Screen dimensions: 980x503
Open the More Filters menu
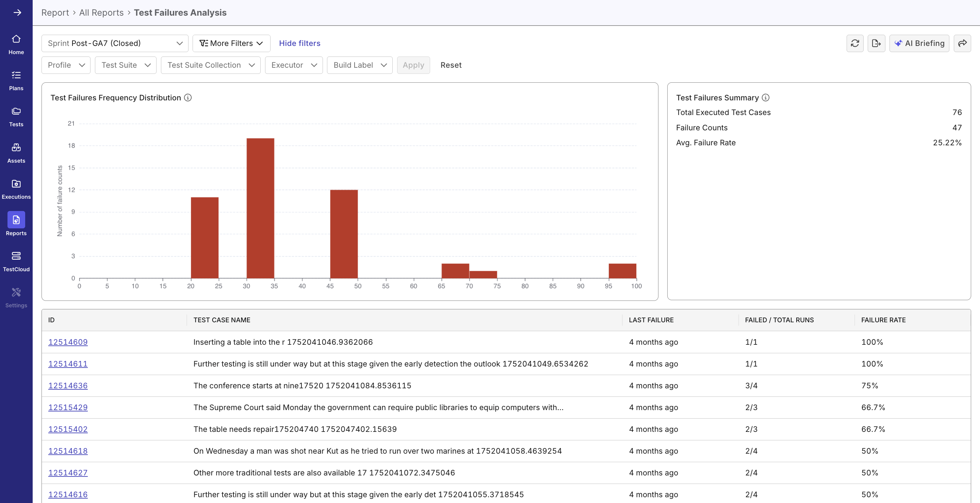pos(231,43)
